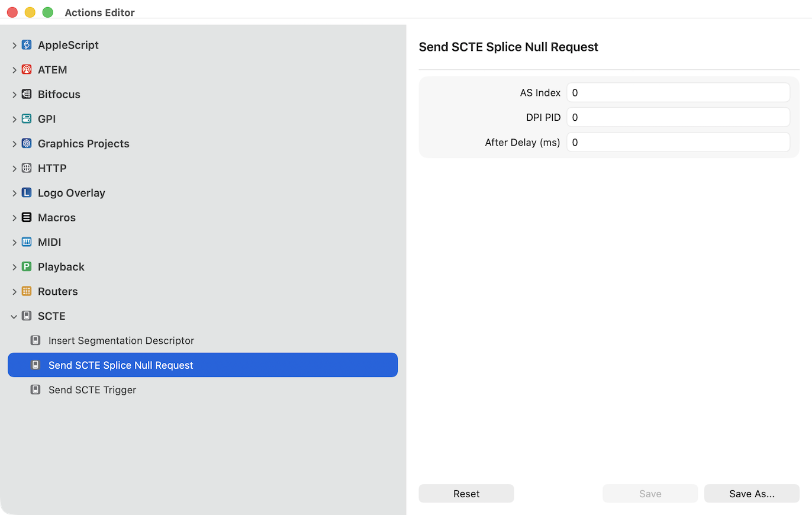
Task: Click the Logo Overlay icon
Action: (x=27, y=193)
